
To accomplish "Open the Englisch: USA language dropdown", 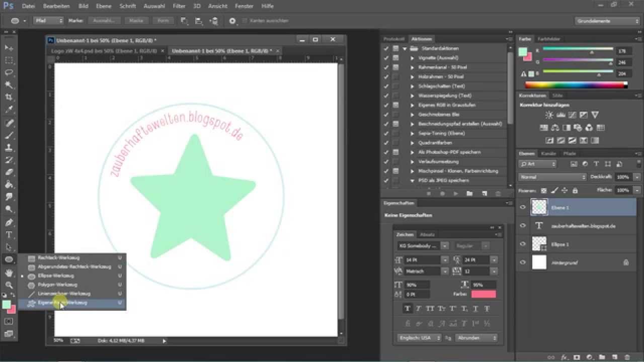I will 419,338.
